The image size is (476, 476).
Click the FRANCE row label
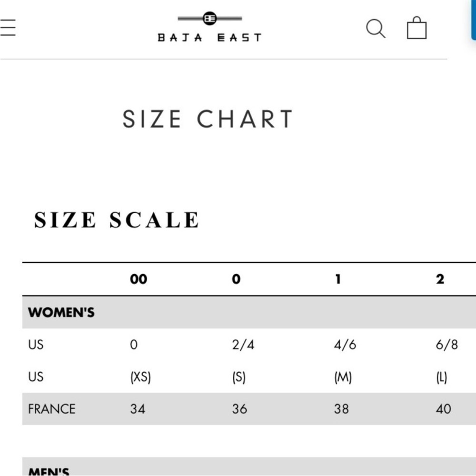[x=51, y=409]
